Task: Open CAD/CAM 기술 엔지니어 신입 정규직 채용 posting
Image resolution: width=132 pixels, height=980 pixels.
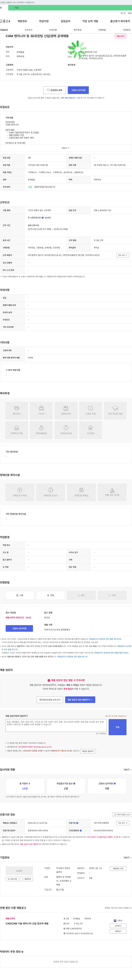Action: 27,923
